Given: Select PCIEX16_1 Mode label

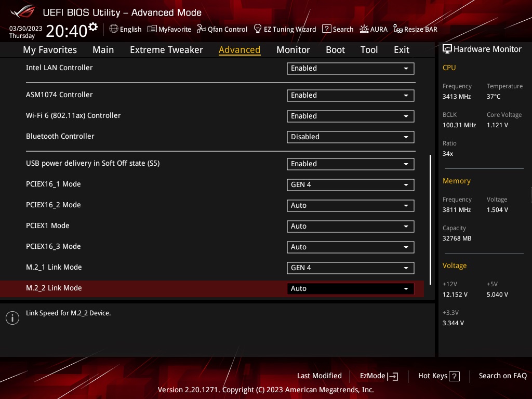Looking at the screenshot, I should (x=54, y=184).
